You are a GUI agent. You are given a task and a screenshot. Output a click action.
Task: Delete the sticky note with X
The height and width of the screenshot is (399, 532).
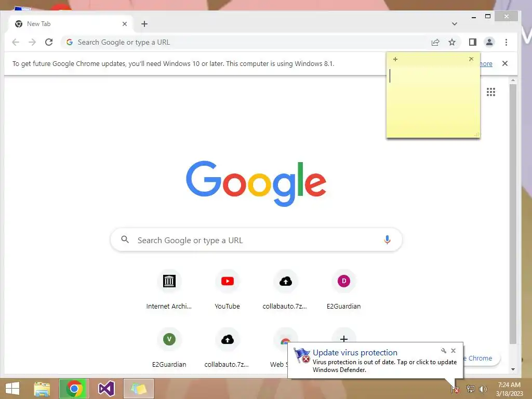click(x=471, y=59)
